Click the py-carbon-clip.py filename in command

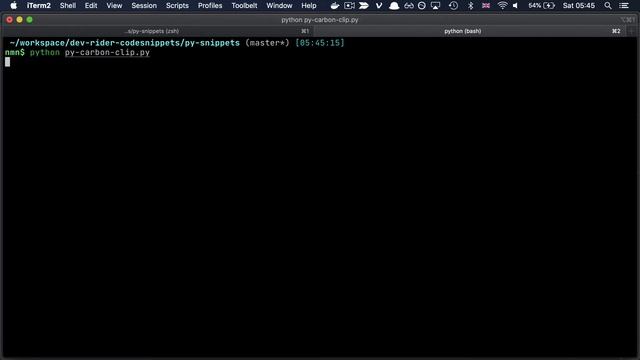click(x=107, y=53)
